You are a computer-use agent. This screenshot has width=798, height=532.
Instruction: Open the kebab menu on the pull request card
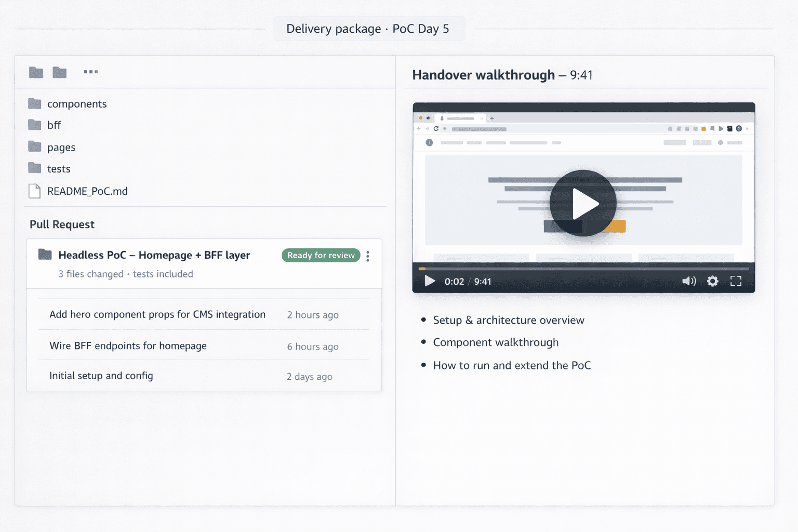(x=367, y=256)
